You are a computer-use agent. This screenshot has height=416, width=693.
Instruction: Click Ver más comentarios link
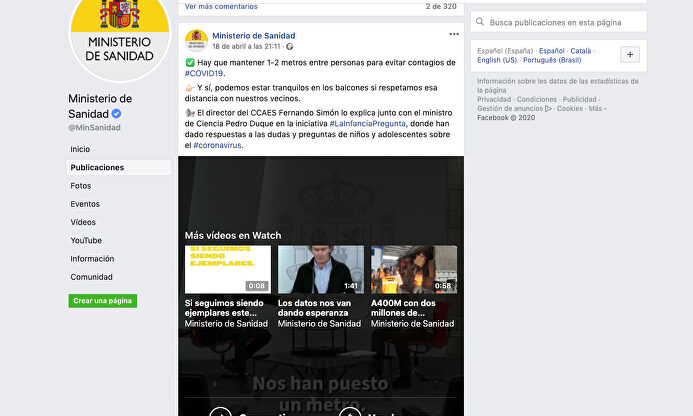point(221,6)
